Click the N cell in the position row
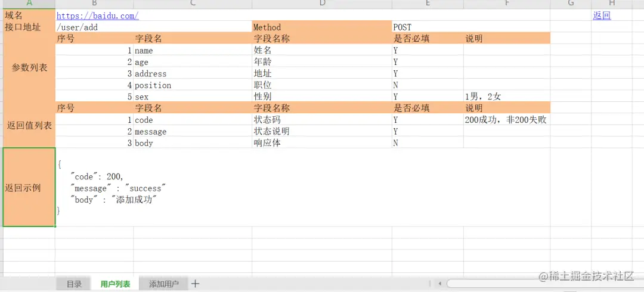 click(x=428, y=85)
